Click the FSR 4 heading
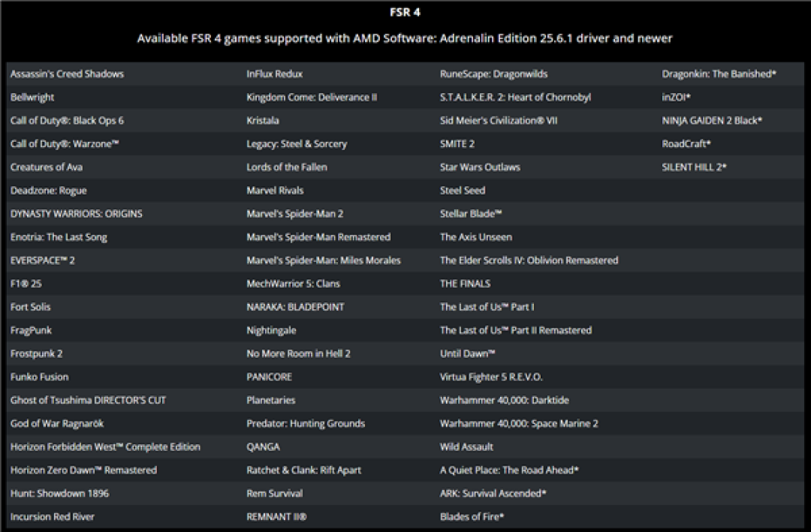Screen dimensions: 811x532 405,13
